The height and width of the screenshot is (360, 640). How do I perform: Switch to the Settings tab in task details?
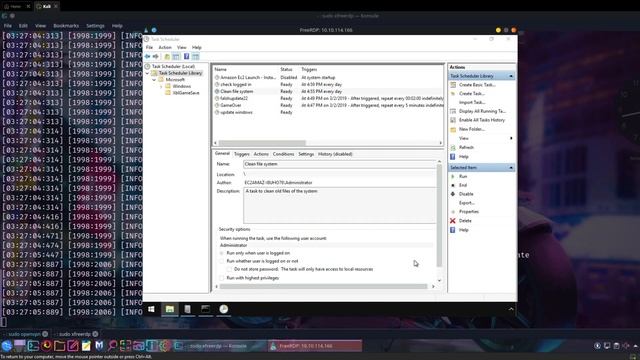coord(306,154)
